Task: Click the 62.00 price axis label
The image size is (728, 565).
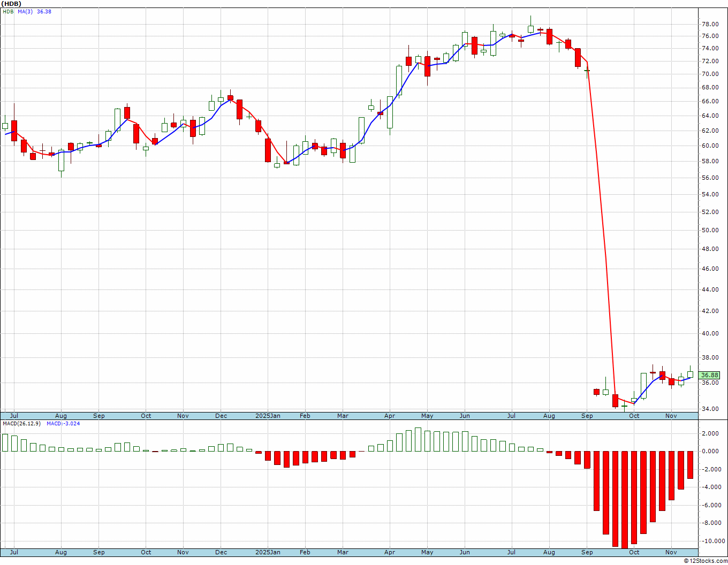Action: click(x=710, y=131)
